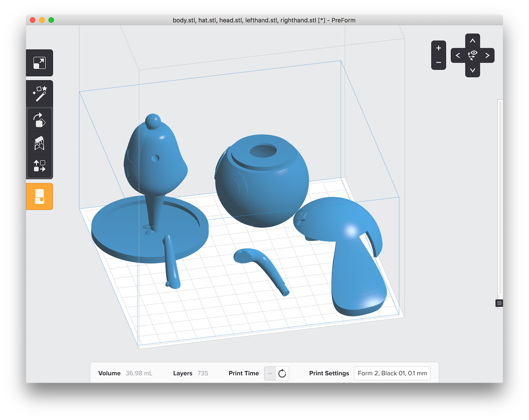529x420 pixels.
Task: Open the One-Click Print magic wand tool
Action: pyautogui.click(x=39, y=94)
